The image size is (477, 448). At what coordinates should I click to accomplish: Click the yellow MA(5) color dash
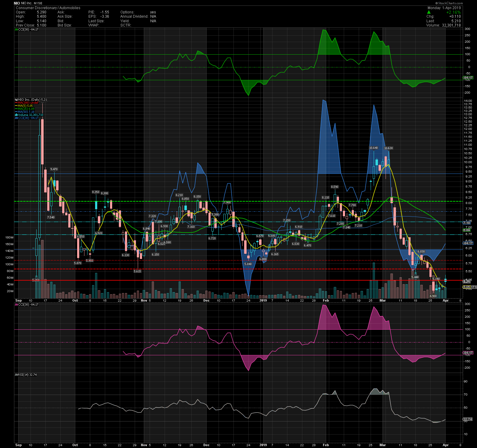[16, 106]
